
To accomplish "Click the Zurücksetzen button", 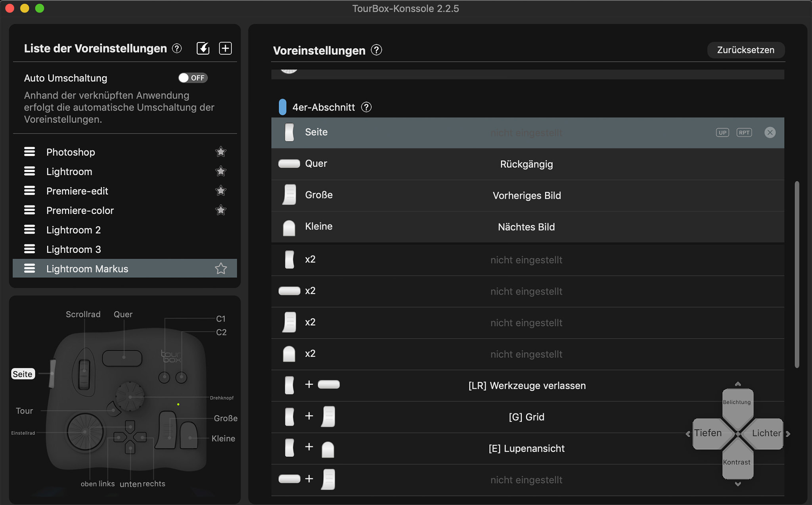I will coord(745,50).
